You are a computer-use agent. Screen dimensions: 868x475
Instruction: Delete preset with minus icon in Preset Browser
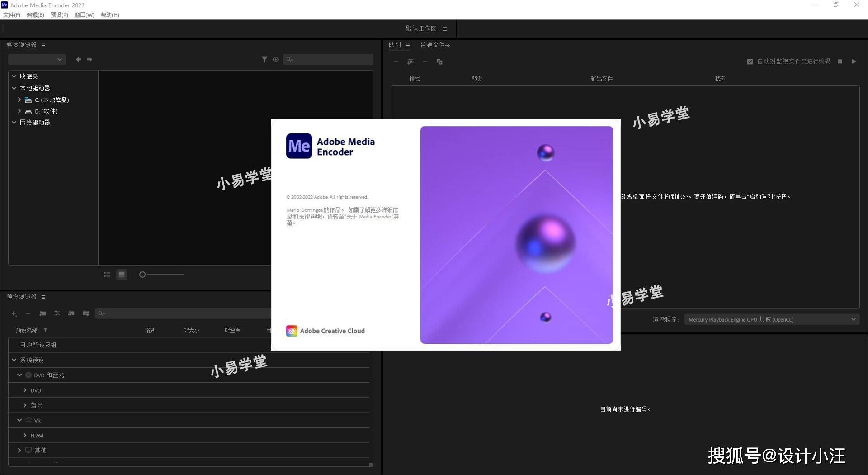coord(28,313)
